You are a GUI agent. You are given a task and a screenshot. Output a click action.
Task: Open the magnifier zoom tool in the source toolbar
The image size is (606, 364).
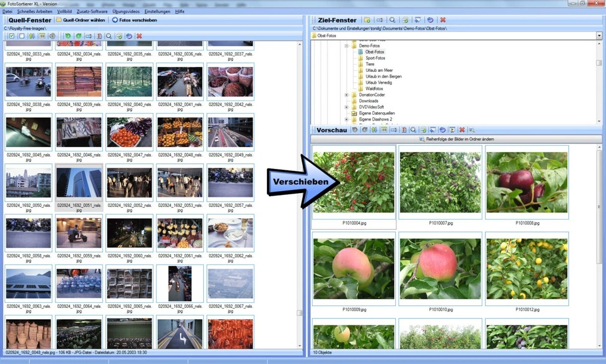coord(109,37)
